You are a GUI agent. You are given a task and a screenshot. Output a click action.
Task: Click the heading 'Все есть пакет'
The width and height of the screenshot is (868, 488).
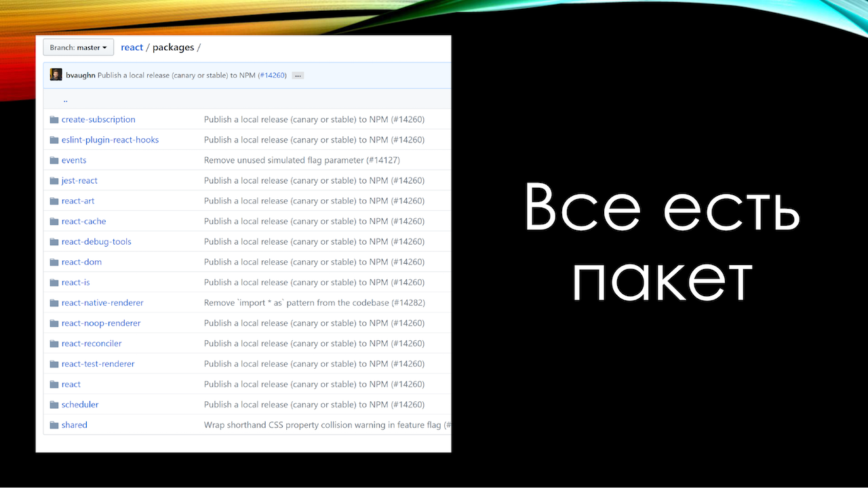663,243
